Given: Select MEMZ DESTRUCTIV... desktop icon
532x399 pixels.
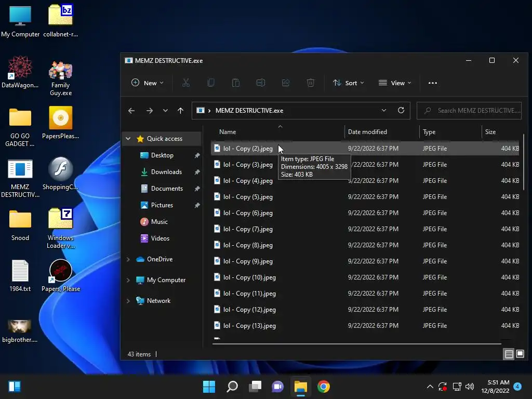Looking at the screenshot, I should click(x=20, y=179).
